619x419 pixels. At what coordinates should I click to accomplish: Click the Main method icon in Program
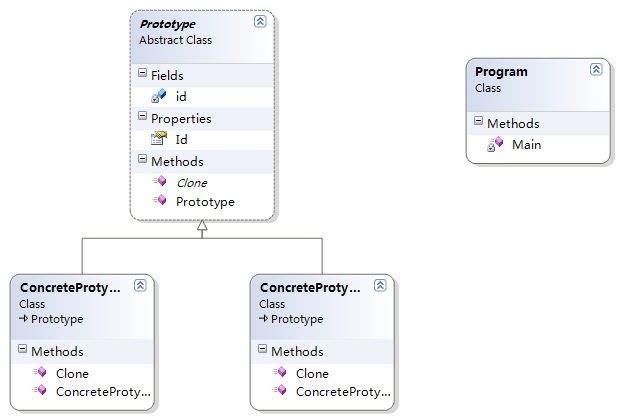(495, 144)
